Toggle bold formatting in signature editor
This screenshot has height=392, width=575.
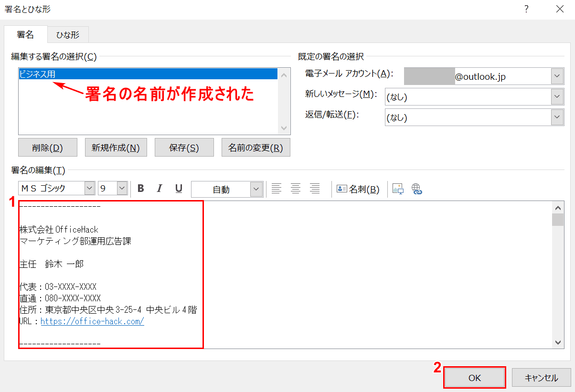click(x=141, y=189)
